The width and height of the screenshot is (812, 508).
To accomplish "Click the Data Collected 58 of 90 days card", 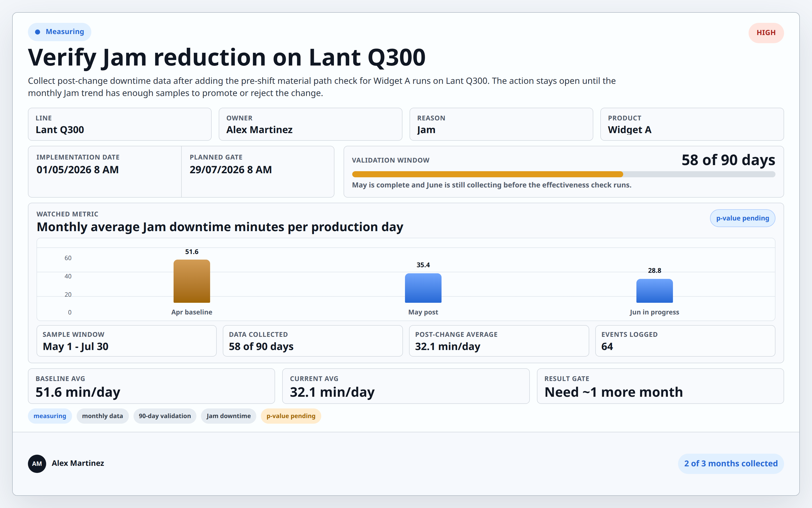I will point(313,341).
